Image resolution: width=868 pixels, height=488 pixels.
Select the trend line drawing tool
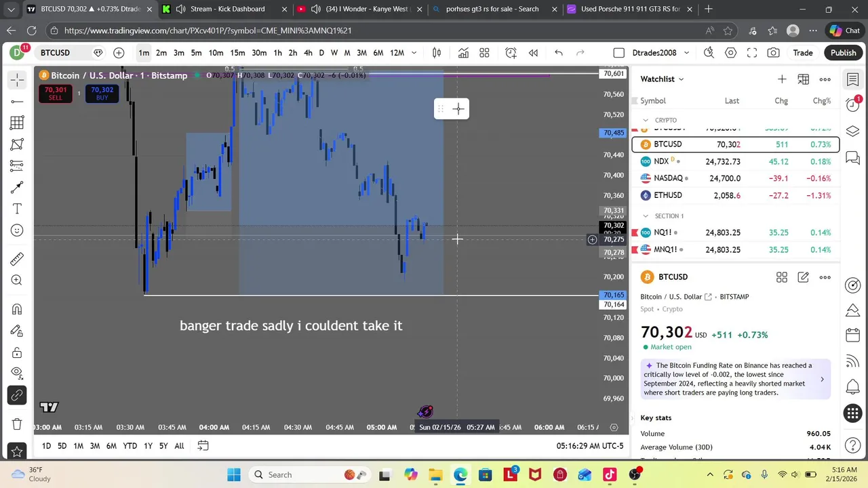coord(17,102)
